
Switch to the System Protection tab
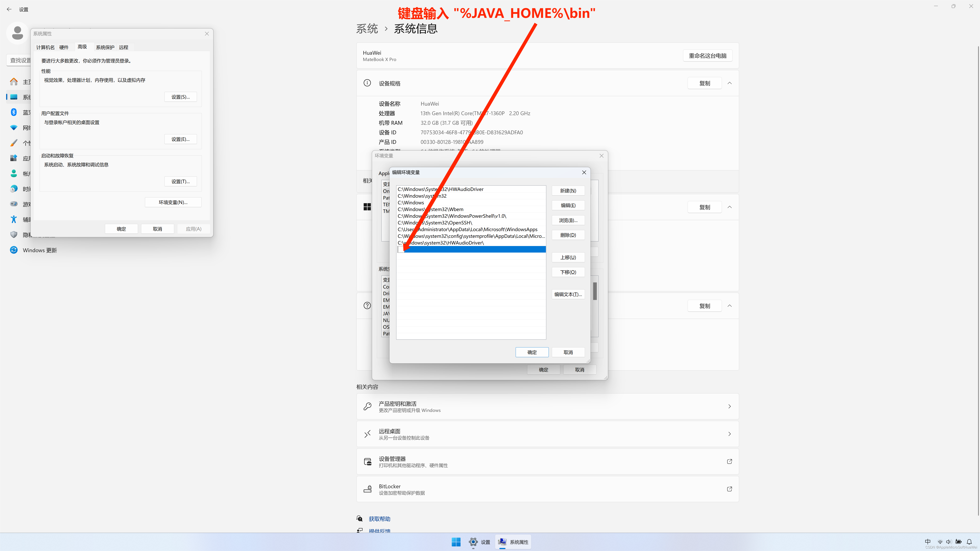(x=105, y=47)
